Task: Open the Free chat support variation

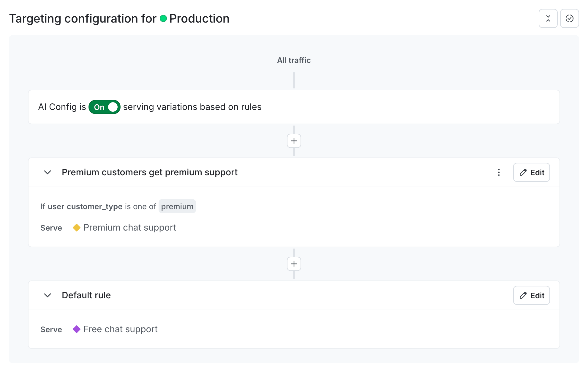Action: (x=120, y=329)
